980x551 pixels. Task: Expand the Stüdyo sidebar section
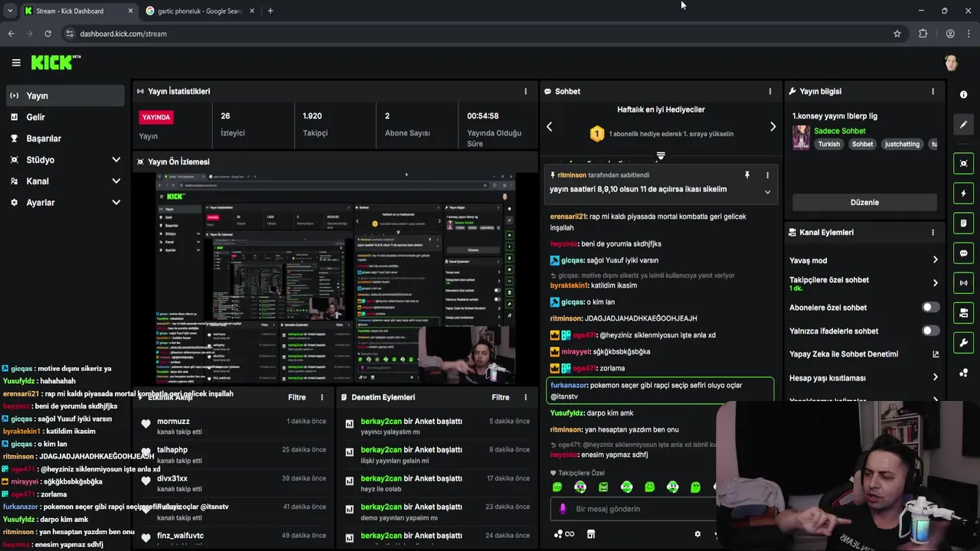(116, 160)
